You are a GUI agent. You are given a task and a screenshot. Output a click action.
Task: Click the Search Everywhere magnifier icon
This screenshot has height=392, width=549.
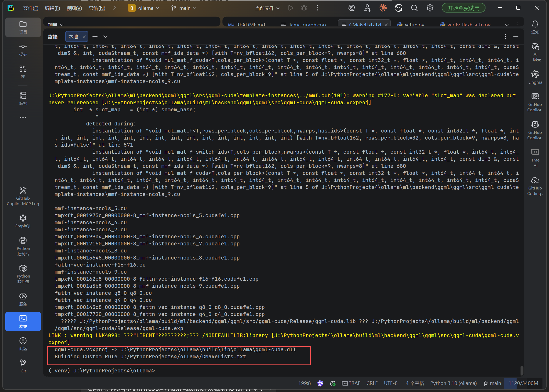tap(414, 8)
